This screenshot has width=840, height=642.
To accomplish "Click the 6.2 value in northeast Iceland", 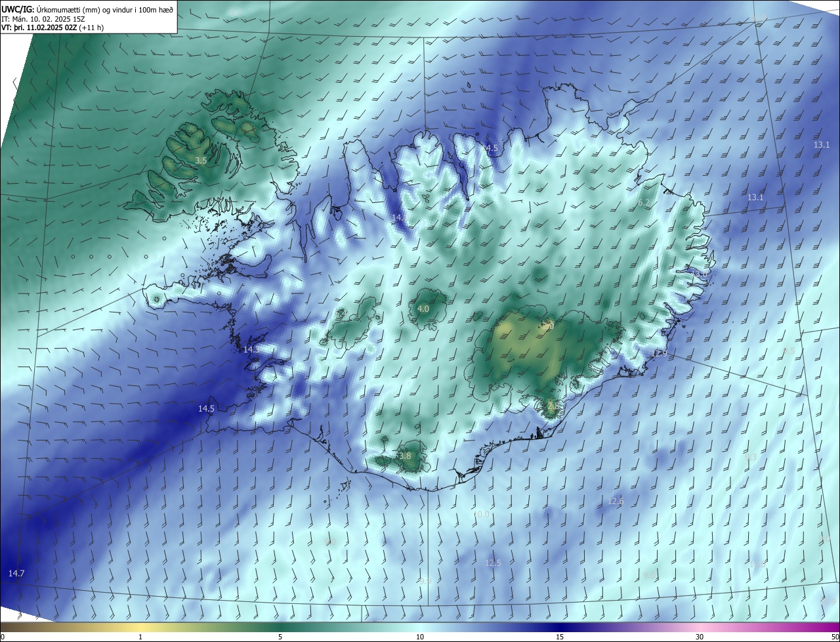I will tap(643, 203).
